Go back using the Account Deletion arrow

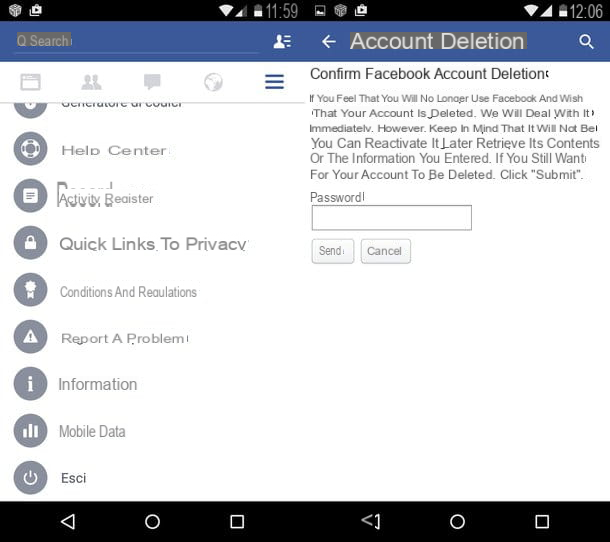(329, 41)
